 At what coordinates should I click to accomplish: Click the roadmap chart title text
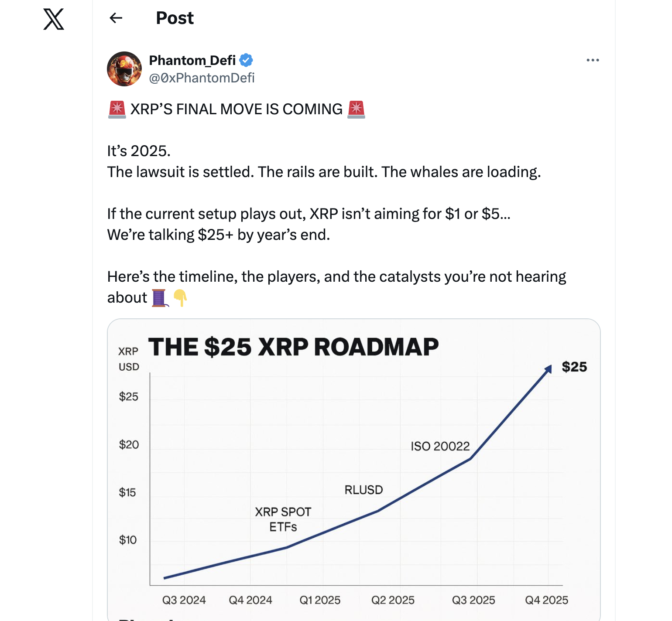[x=294, y=347]
